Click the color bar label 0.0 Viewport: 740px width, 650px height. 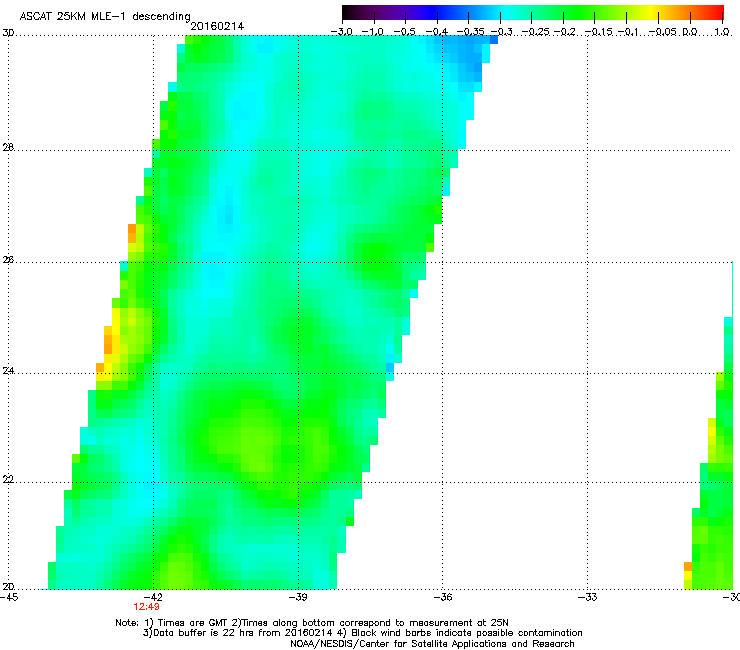pos(690,32)
